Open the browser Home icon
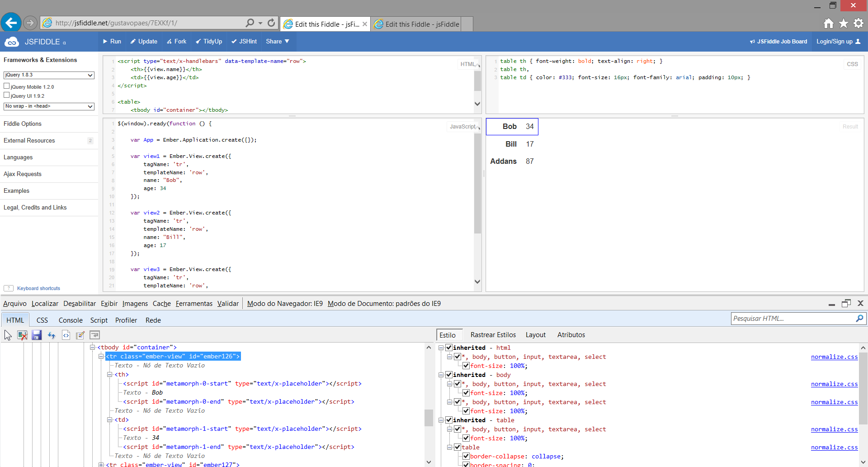This screenshot has width=868, height=467. [828, 23]
